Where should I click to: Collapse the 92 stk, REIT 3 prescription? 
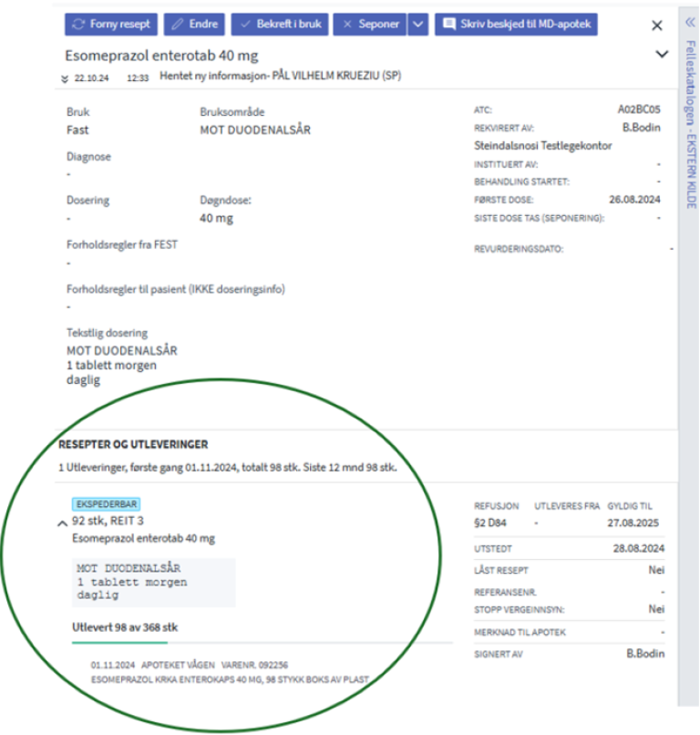coord(62,523)
